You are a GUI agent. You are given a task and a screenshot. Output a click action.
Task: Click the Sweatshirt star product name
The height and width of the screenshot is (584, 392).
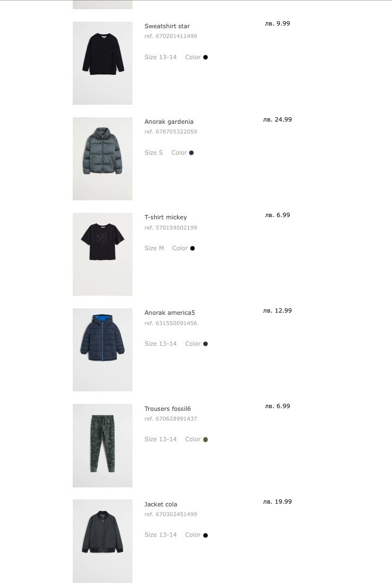pyautogui.click(x=167, y=26)
